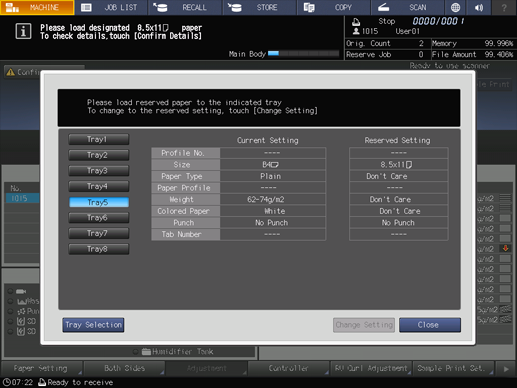Click Paper Setting at bottom bar

click(x=42, y=368)
